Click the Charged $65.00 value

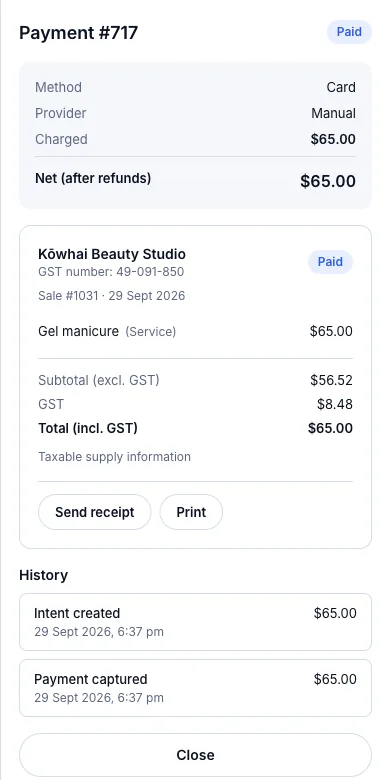point(333,139)
